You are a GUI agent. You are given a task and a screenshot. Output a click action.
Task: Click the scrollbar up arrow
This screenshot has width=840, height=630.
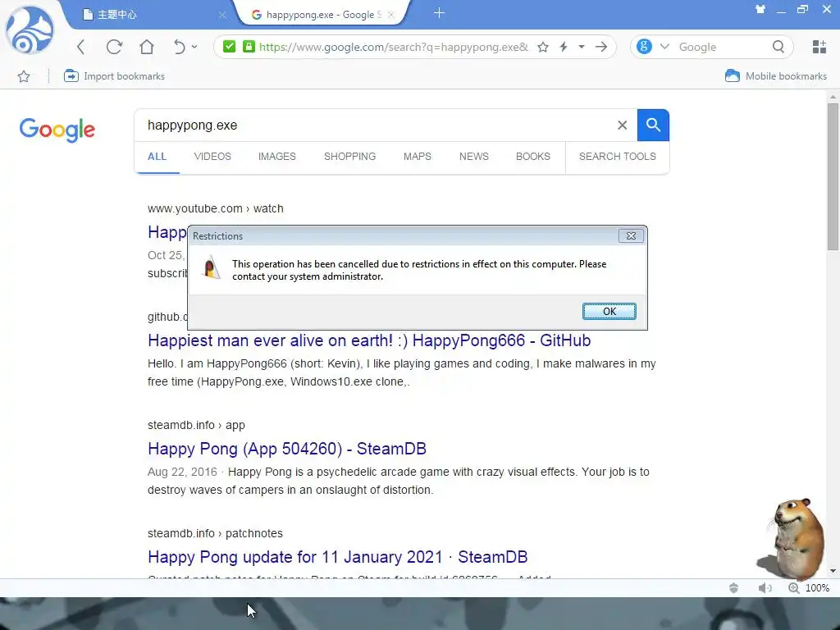tap(833, 97)
